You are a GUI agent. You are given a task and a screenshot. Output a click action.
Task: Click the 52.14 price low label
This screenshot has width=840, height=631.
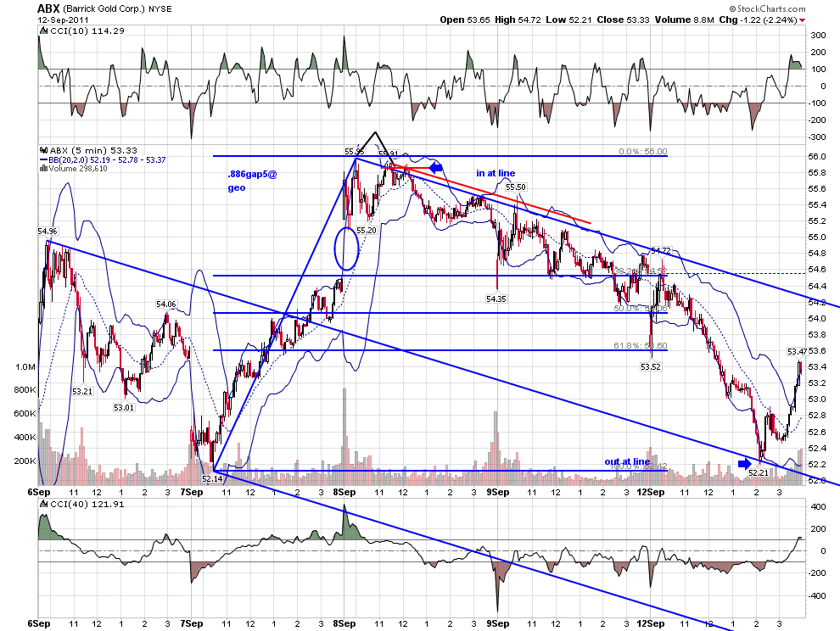click(211, 479)
